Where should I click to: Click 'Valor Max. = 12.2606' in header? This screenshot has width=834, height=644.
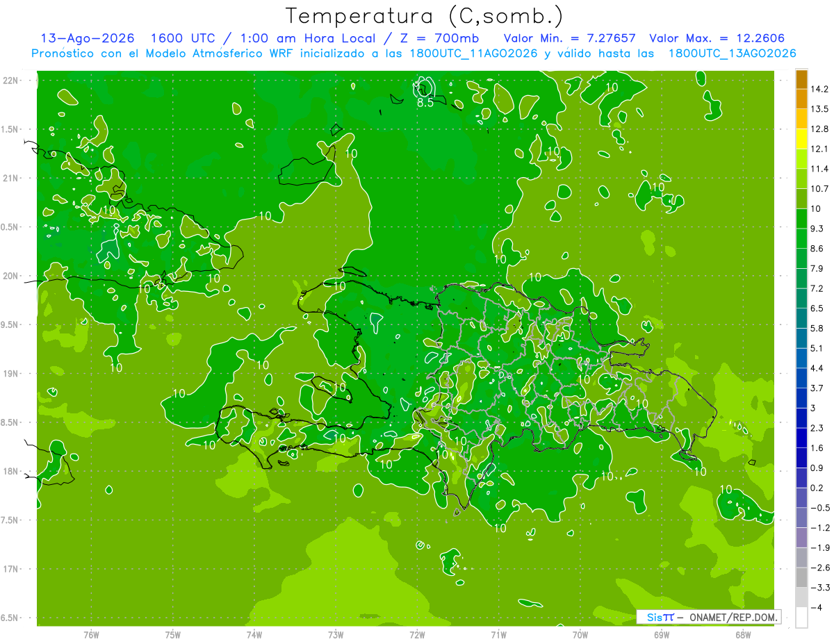point(717,38)
